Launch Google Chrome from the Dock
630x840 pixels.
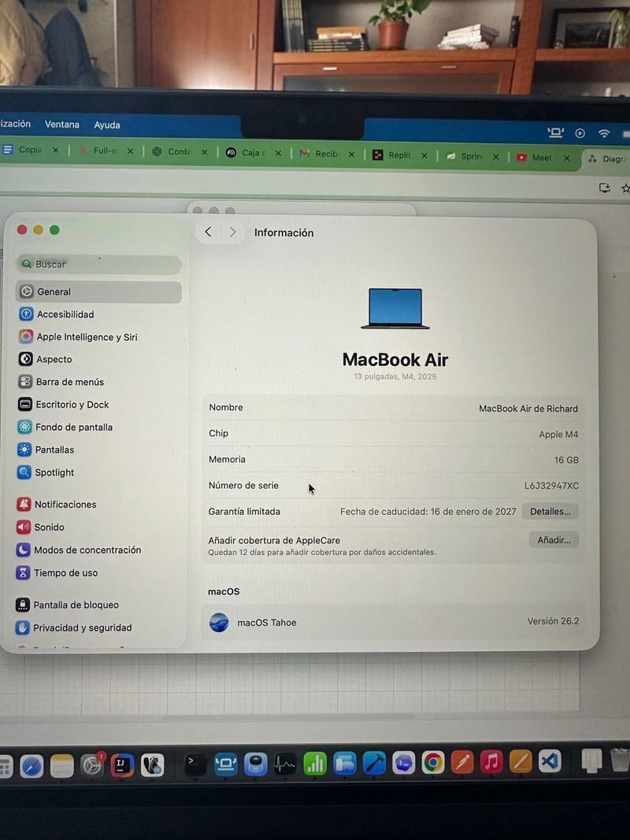(433, 763)
